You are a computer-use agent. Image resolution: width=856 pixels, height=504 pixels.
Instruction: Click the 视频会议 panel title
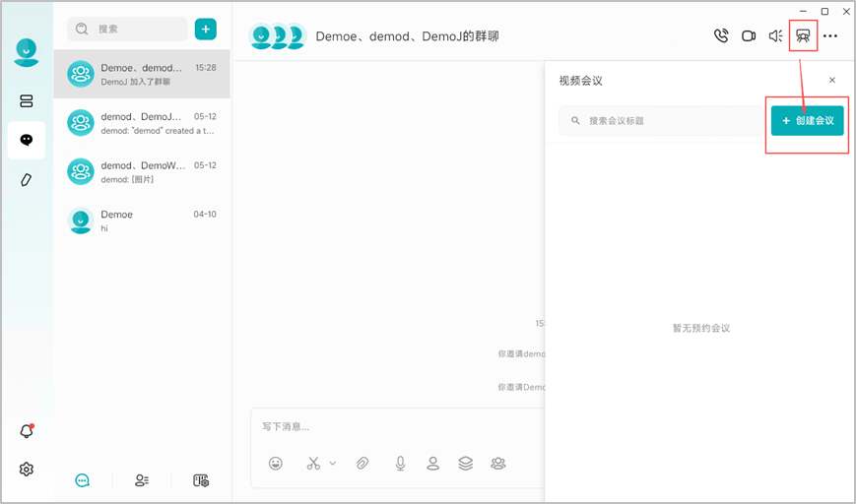click(x=580, y=81)
